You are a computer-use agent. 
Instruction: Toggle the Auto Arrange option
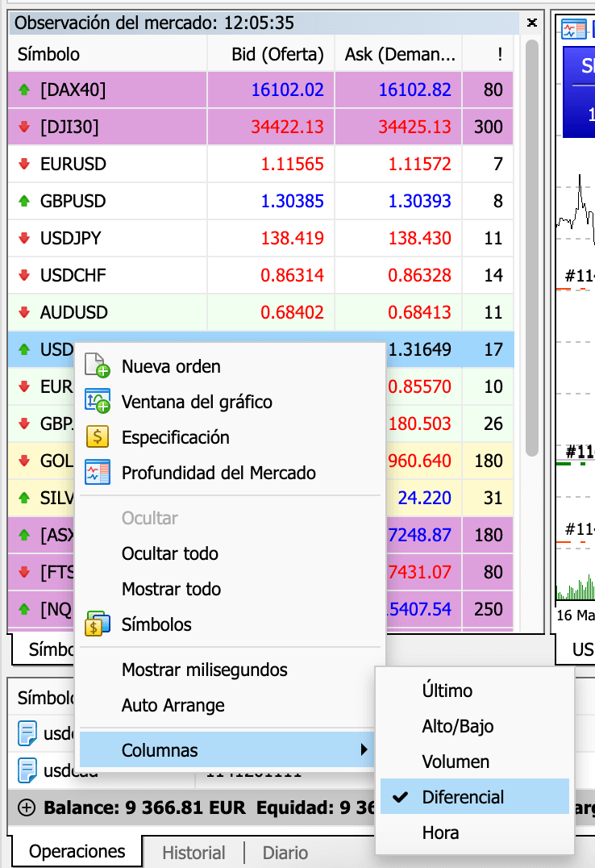click(x=173, y=705)
